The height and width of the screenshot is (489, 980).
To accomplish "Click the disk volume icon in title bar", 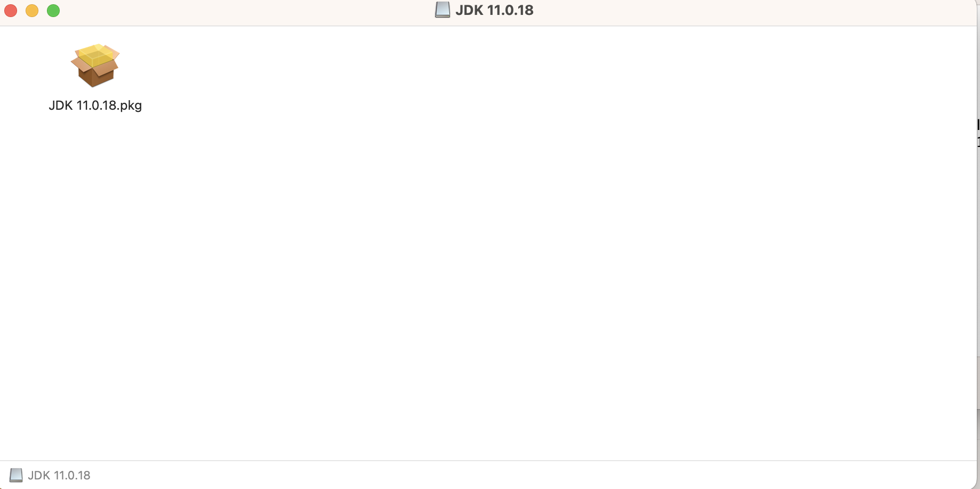I will tap(443, 10).
